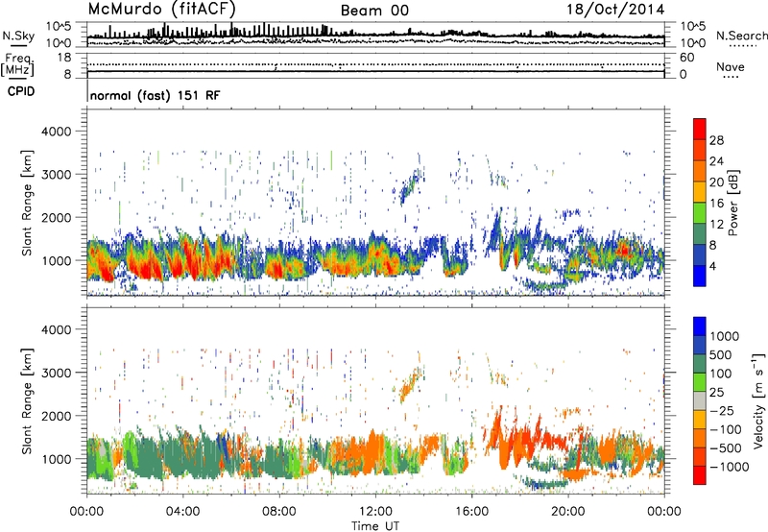This screenshot has height=532, width=768.
Task: Click the "16" power scale value
Action: [x=716, y=204]
